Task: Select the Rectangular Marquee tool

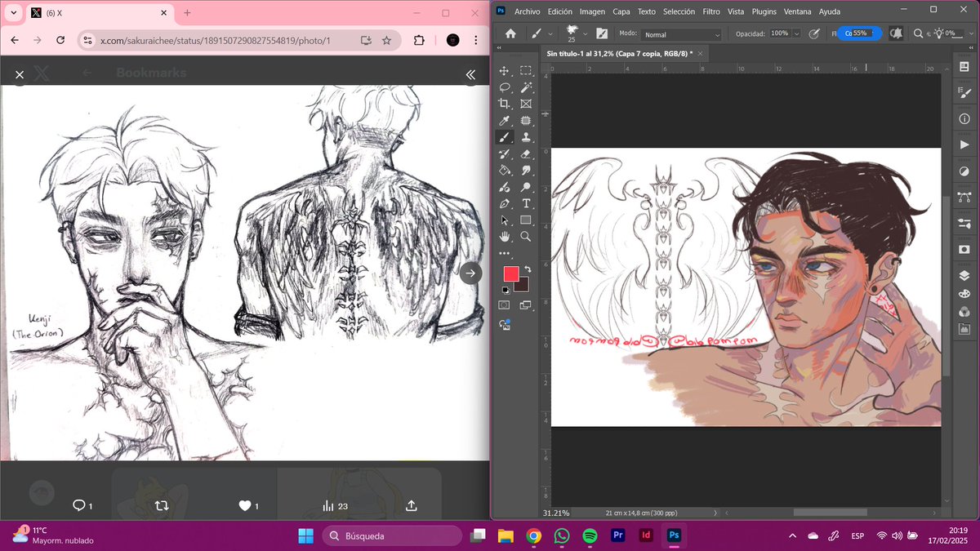Action: click(x=526, y=71)
